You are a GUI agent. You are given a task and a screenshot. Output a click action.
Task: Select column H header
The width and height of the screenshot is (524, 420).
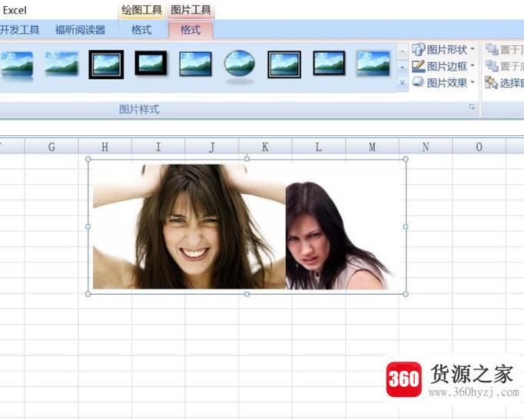105,147
